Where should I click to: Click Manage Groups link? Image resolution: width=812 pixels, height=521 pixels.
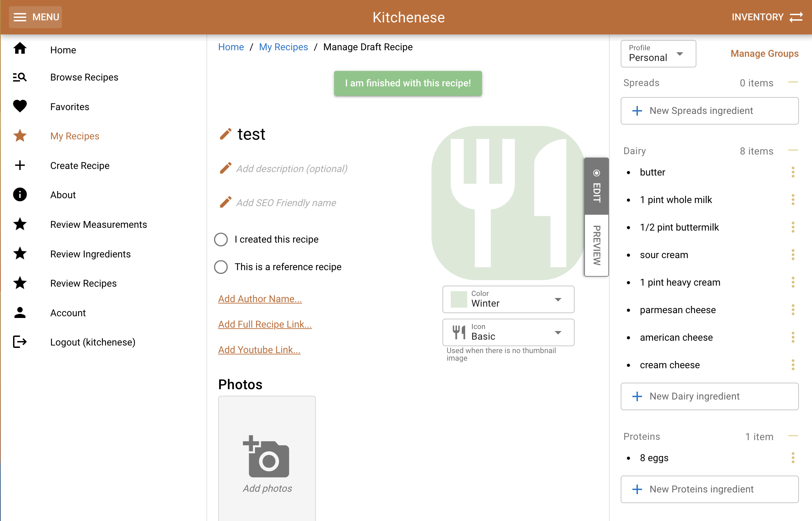coord(765,54)
